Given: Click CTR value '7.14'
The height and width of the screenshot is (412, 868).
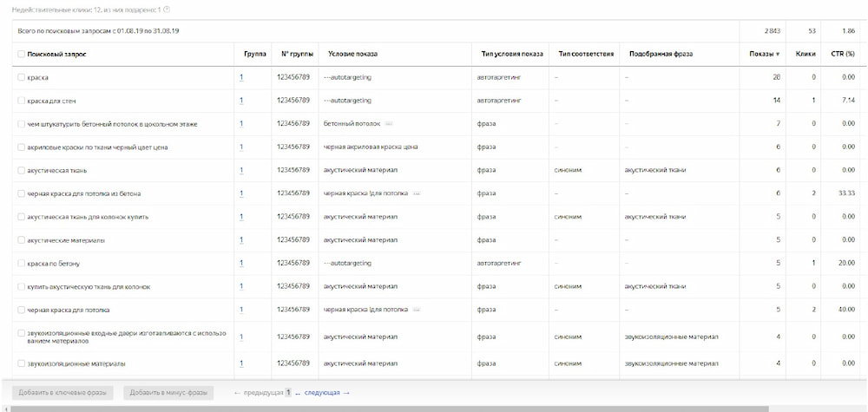Looking at the screenshot, I should [849, 101].
